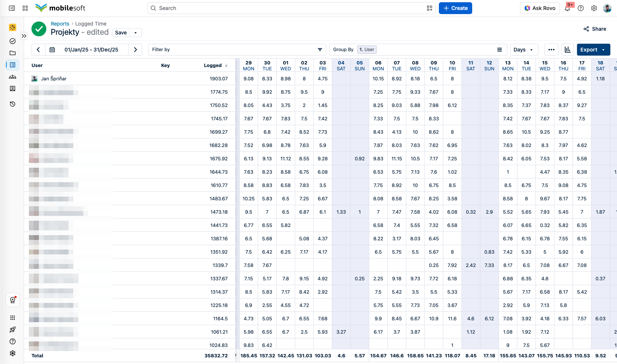Screen dimensions: 617x364
Task: Open the more options ellipsis button
Action: point(551,50)
